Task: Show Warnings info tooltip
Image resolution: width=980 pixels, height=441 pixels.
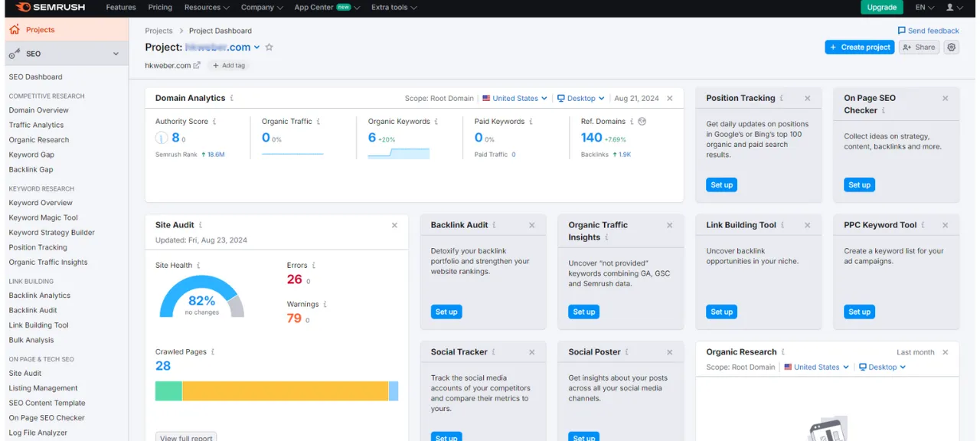Action: pos(325,304)
